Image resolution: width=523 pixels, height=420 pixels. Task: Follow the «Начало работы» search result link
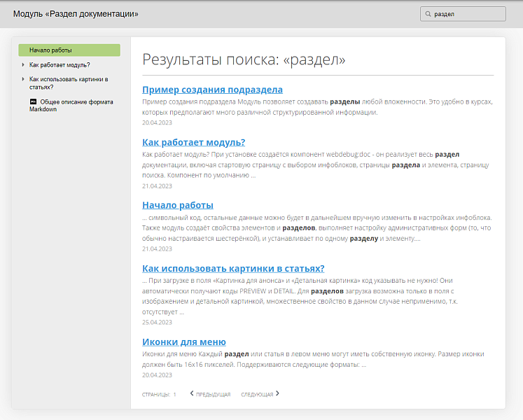click(177, 205)
